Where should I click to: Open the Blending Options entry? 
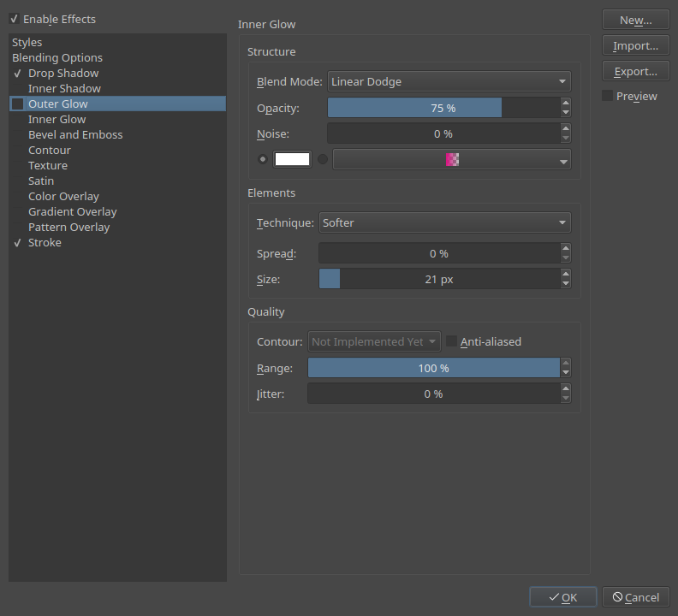[57, 58]
